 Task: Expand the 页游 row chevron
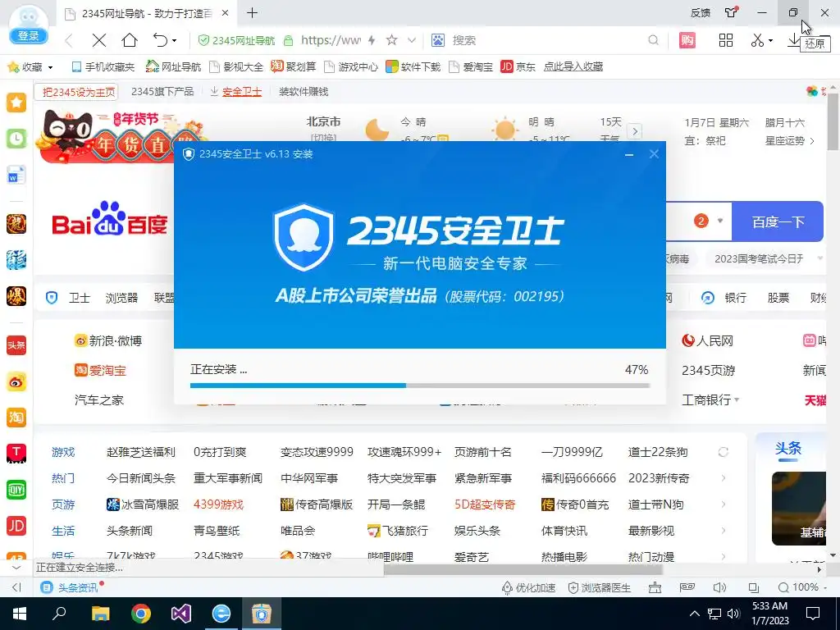tap(724, 504)
